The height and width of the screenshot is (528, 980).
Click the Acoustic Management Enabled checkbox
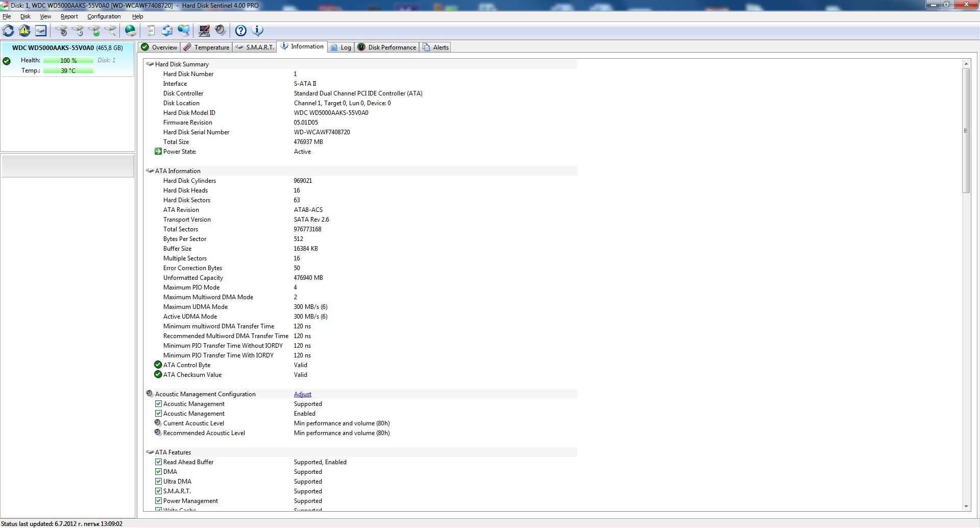click(158, 413)
